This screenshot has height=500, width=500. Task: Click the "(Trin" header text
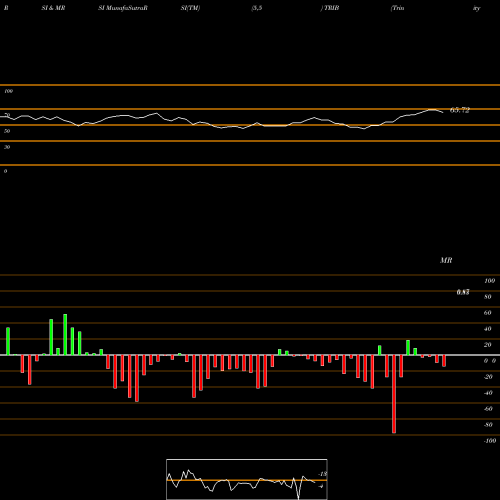[397, 8]
